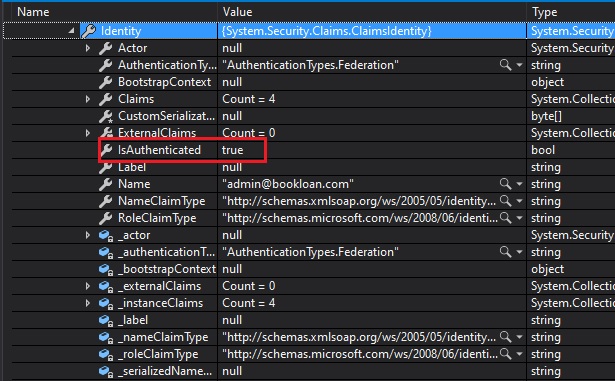Open visualizer magnifier for AuthenticationType property value
This screenshot has height=381, width=615.
(505, 65)
